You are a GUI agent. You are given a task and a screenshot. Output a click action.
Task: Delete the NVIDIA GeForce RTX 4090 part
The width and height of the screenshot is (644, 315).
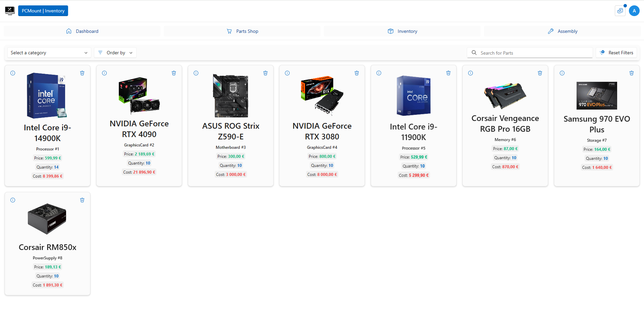(x=174, y=73)
